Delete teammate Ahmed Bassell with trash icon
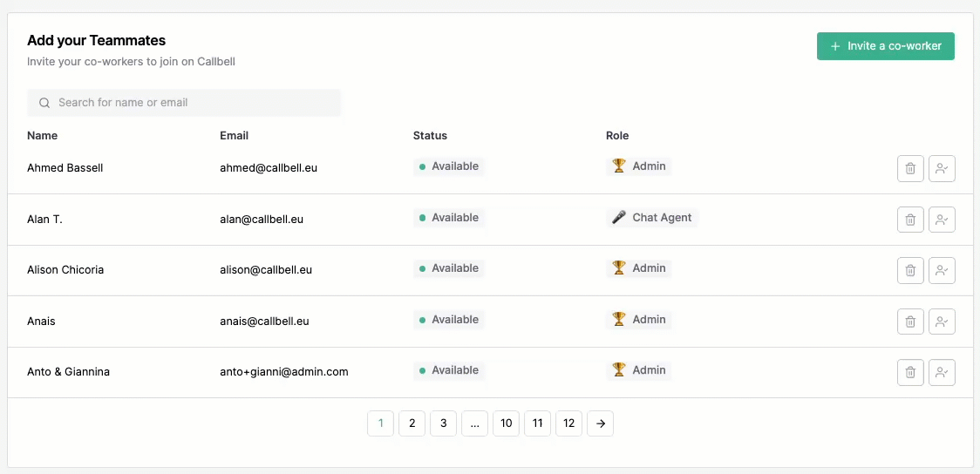Screen dimensions: 980x474 [x=910, y=169]
